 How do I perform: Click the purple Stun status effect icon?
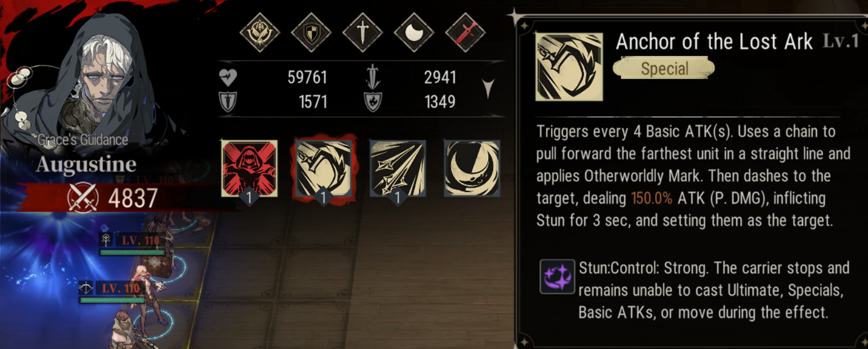(557, 277)
